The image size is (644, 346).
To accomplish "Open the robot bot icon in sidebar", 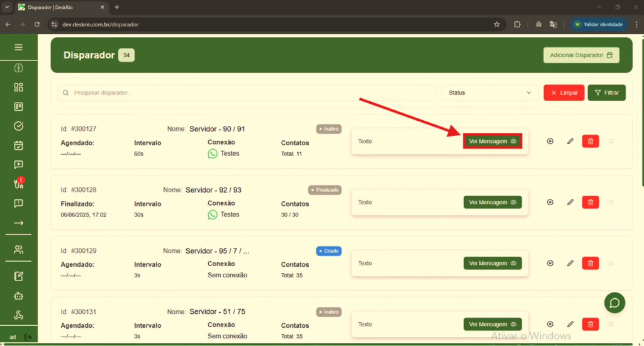I will (x=18, y=295).
